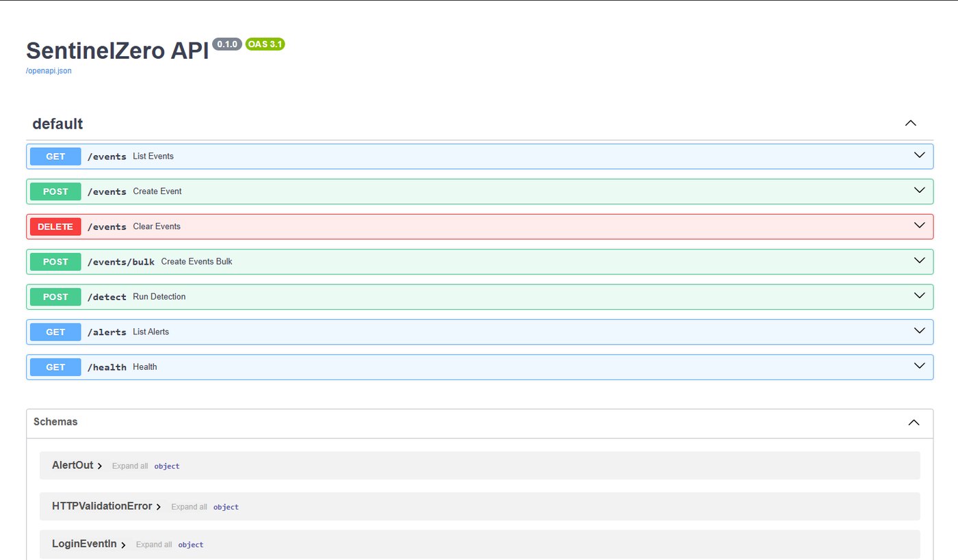The width and height of the screenshot is (958, 560).
Task: Expand the DELETE /events Clear Events chevron
Action: (x=920, y=225)
